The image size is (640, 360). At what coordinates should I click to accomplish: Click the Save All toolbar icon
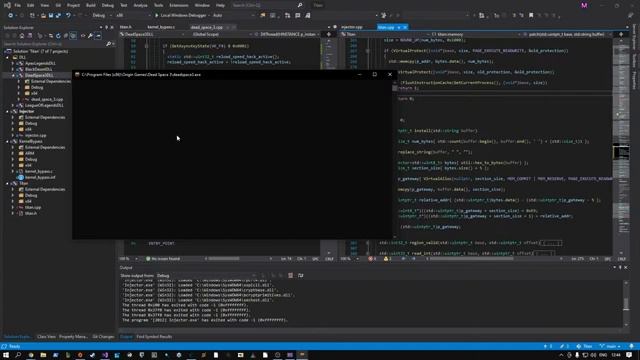tap(58, 16)
